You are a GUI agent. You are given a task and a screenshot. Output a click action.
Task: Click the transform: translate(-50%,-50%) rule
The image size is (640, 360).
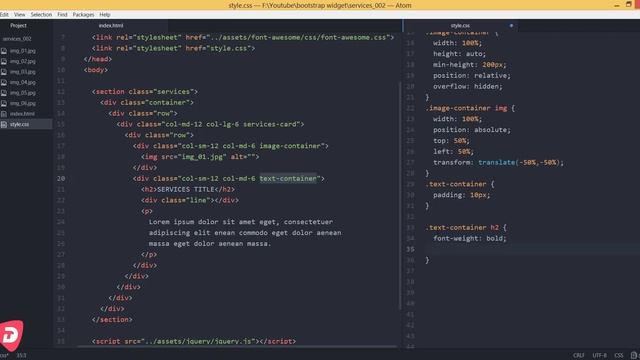[x=498, y=162]
